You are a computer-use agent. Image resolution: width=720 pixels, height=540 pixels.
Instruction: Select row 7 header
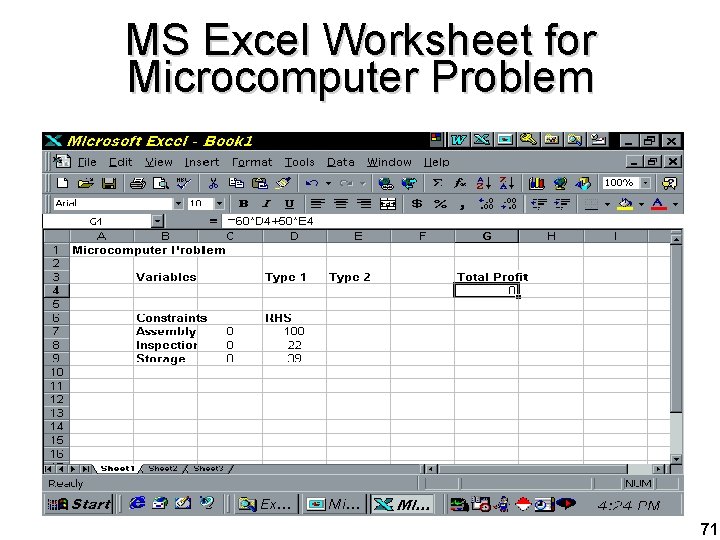(56, 331)
